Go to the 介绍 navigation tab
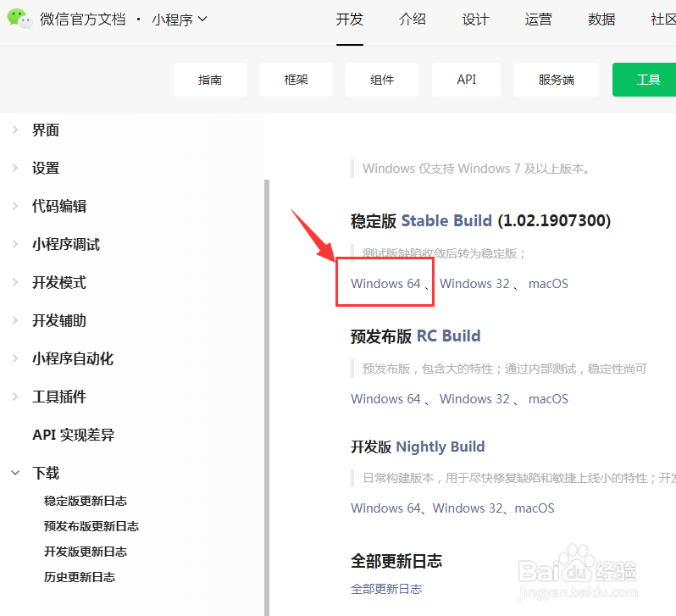The image size is (676, 616). tap(413, 19)
